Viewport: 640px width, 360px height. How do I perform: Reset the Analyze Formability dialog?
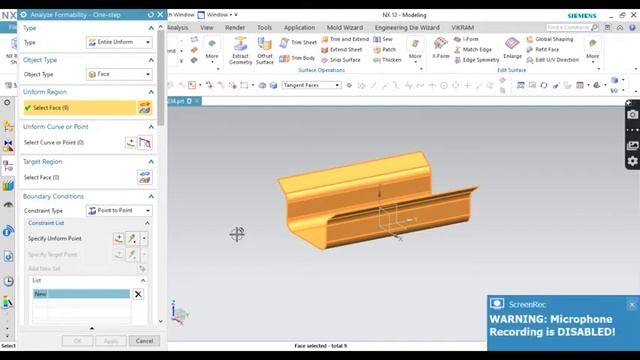click(x=151, y=15)
